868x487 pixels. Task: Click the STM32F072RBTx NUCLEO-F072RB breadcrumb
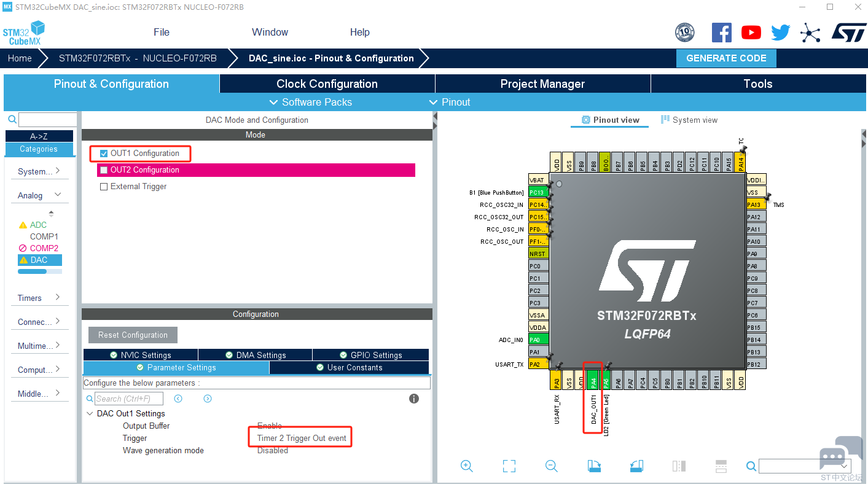tap(138, 58)
